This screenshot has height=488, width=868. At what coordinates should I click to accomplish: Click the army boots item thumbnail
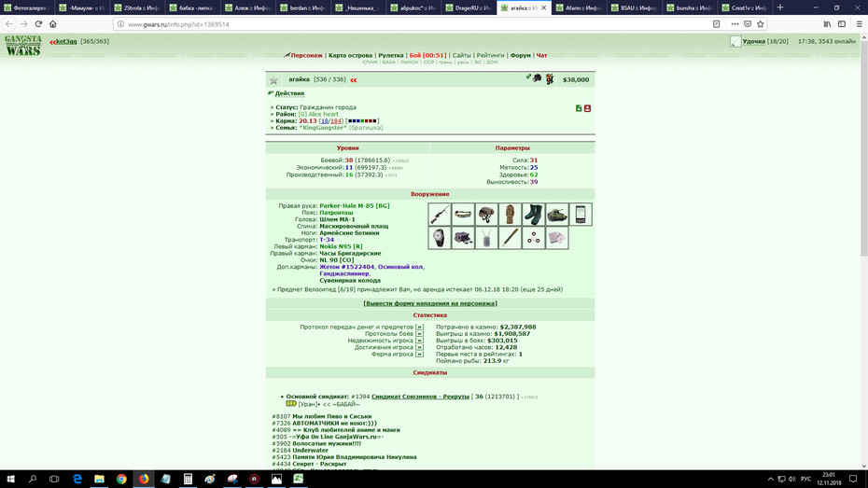pyautogui.click(x=533, y=214)
